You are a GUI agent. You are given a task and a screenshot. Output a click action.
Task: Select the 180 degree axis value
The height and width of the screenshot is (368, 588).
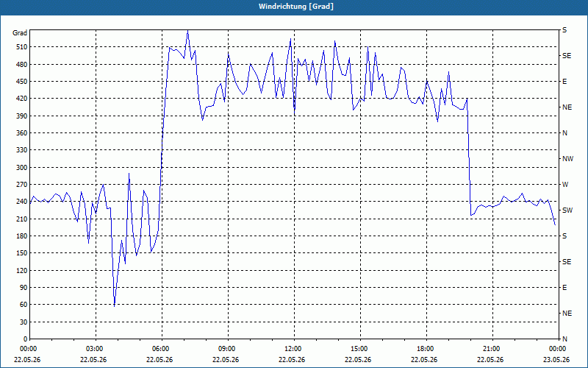[x=22, y=236]
